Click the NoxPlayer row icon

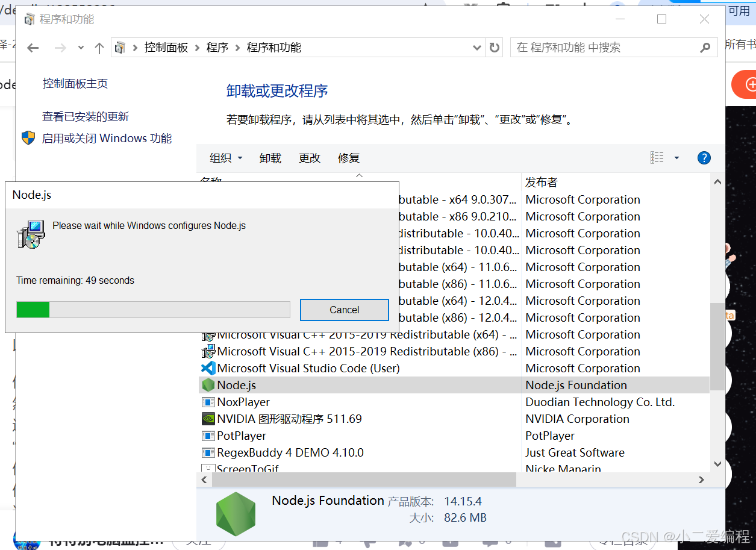point(208,402)
